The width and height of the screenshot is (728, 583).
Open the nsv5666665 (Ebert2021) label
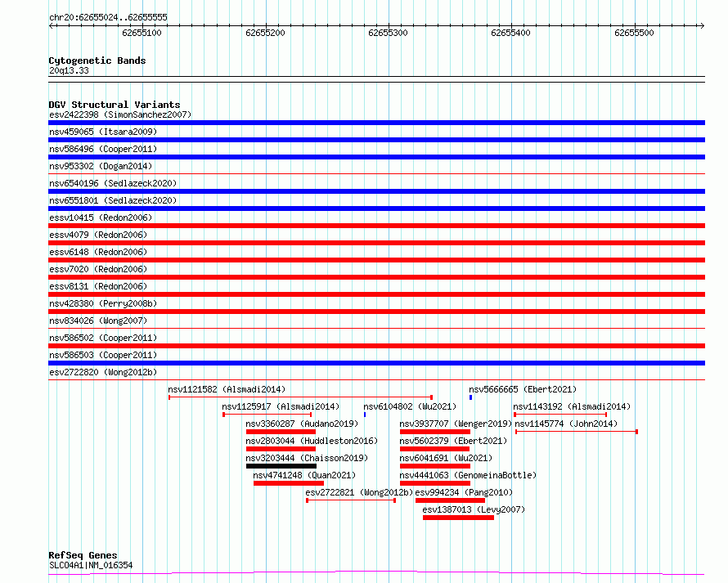click(523, 389)
